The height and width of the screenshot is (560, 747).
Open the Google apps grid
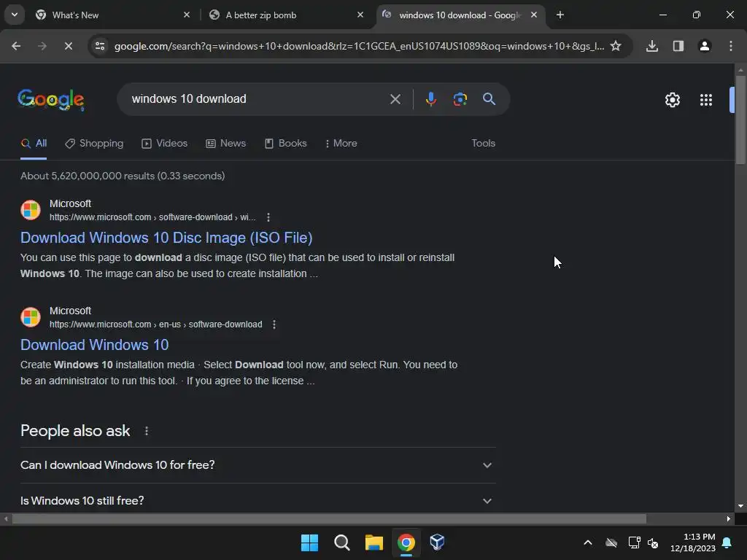click(x=705, y=100)
